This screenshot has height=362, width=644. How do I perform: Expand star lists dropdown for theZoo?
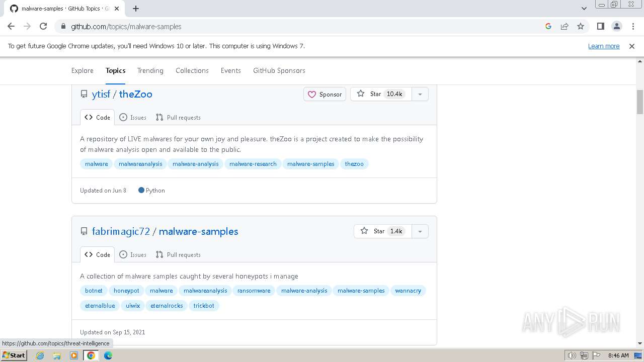click(x=420, y=94)
